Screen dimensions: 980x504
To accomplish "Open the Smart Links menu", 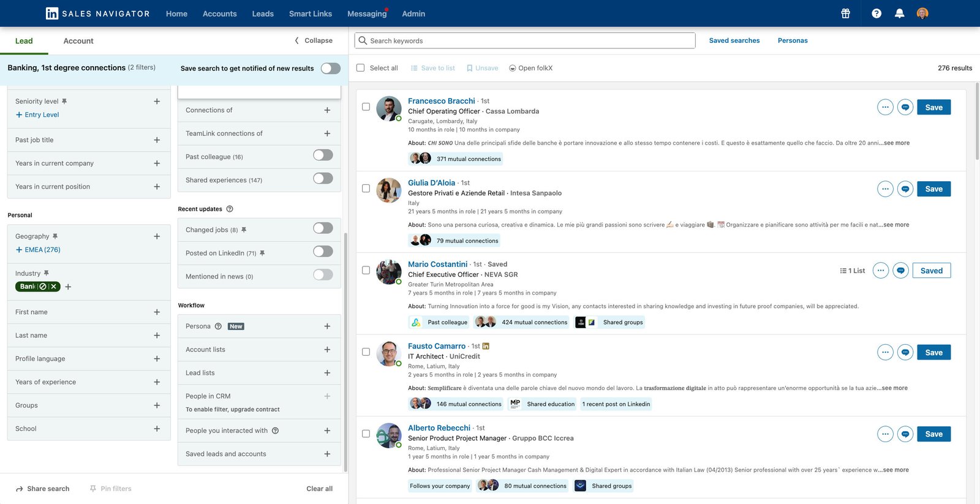I will click(311, 13).
